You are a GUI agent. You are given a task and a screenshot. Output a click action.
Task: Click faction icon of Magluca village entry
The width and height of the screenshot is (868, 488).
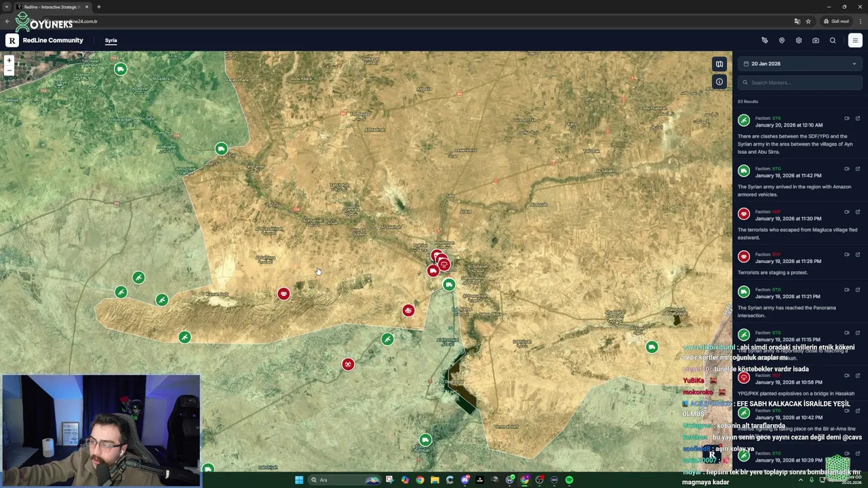744,214
